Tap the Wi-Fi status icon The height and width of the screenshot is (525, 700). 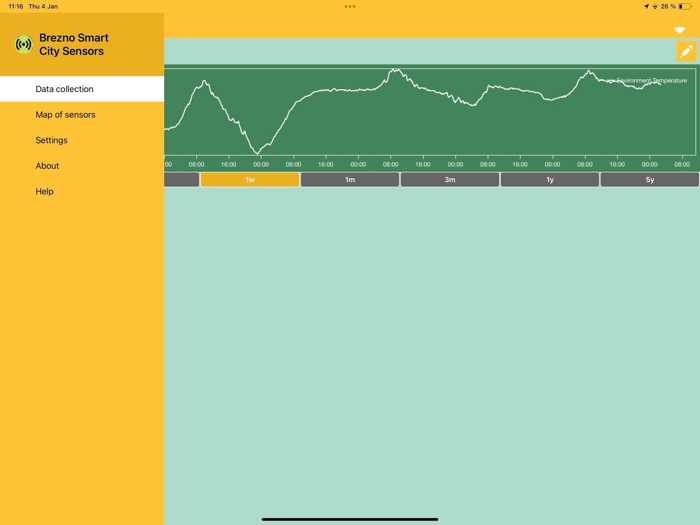(x=655, y=6)
